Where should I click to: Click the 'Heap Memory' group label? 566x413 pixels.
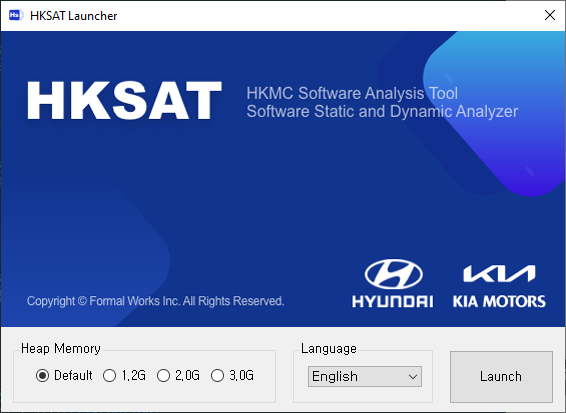pyautogui.click(x=61, y=348)
